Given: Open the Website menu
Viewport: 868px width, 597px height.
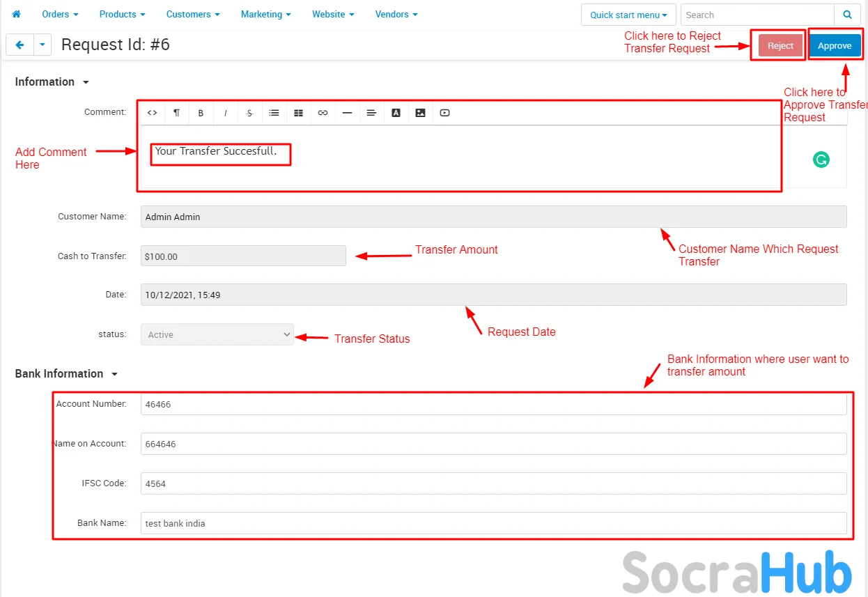Looking at the screenshot, I should (x=333, y=14).
